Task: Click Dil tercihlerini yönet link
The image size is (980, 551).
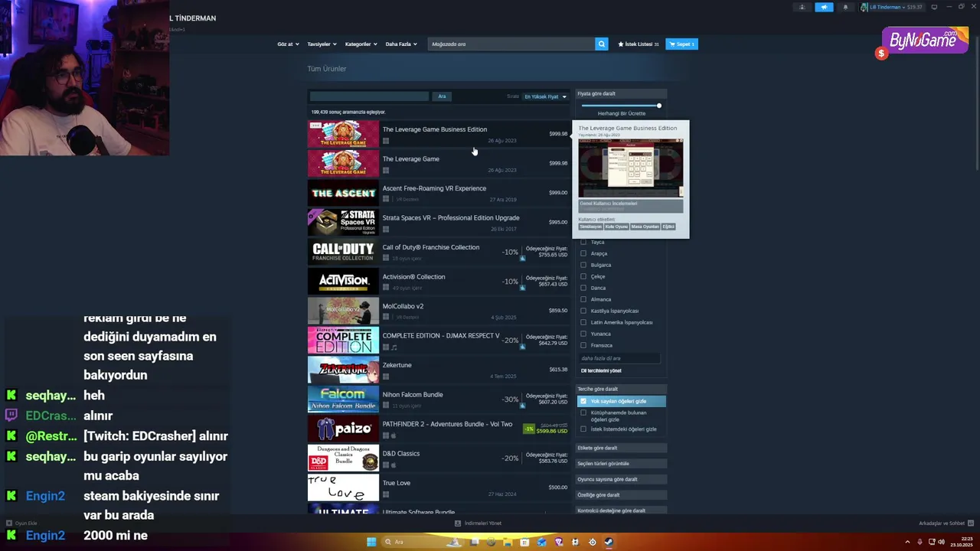Action: click(x=601, y=371)
